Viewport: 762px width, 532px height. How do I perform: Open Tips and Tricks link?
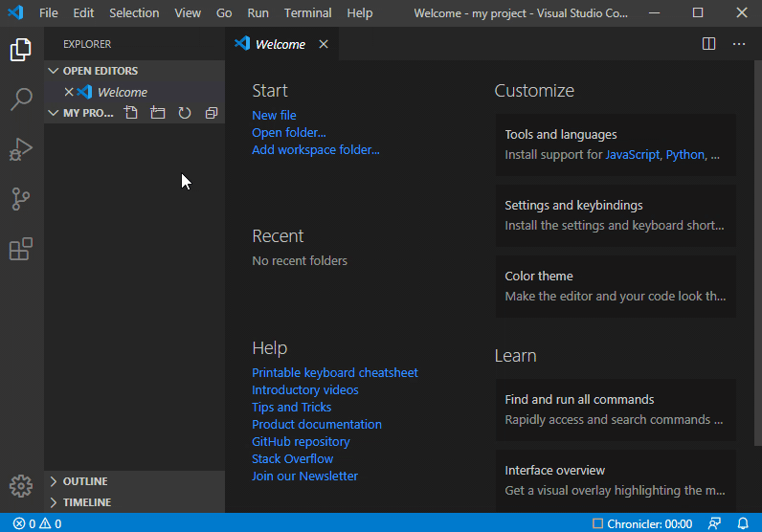[x=292, y=408]
